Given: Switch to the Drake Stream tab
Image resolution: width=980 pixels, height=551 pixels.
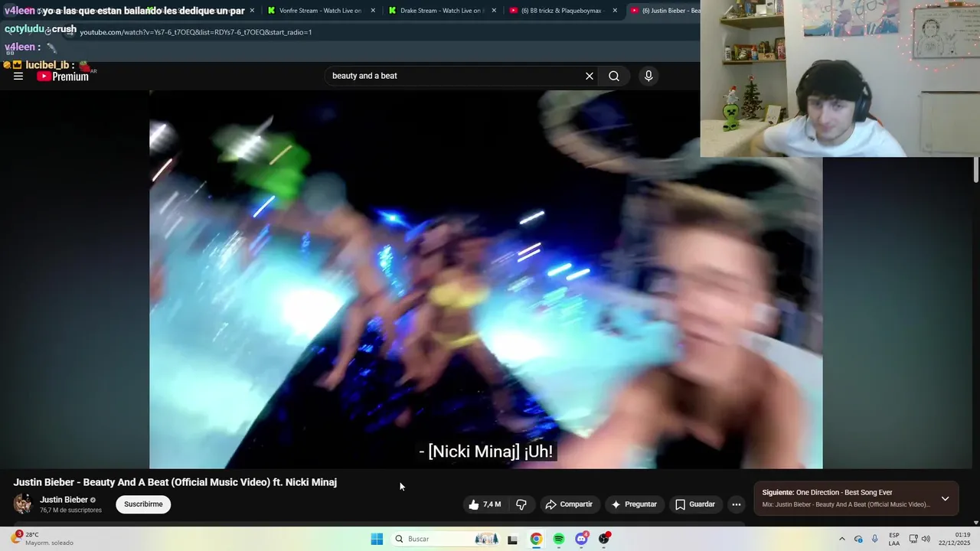Looking at the screenshot, I should [441, 11].
